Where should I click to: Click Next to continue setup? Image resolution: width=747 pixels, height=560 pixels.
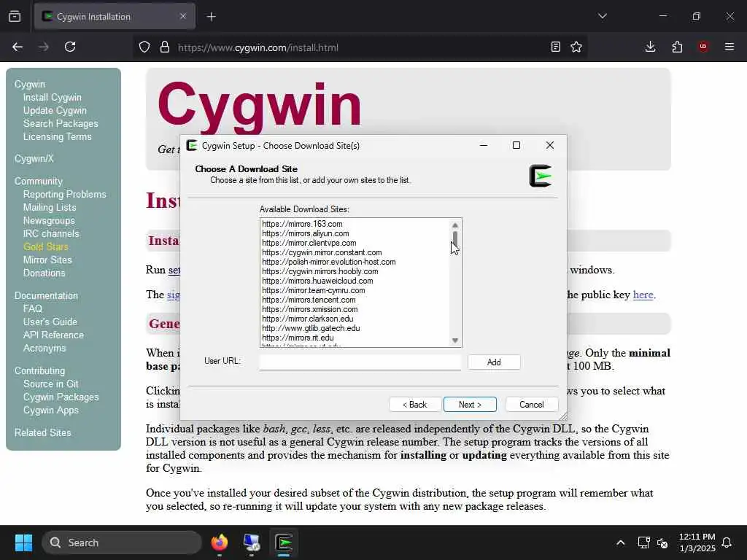[x=470, y=404]
